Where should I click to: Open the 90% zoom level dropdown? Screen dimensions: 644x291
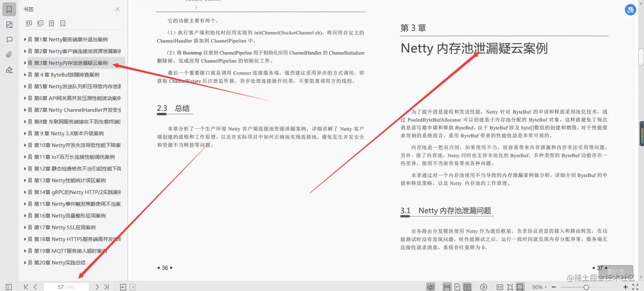point(540,286)
